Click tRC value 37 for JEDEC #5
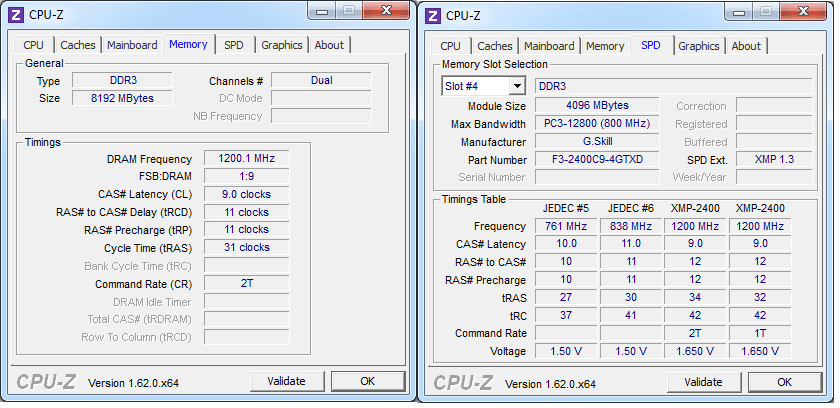The width and height of the screenshot is (840, 408). (x=566, y=315)
